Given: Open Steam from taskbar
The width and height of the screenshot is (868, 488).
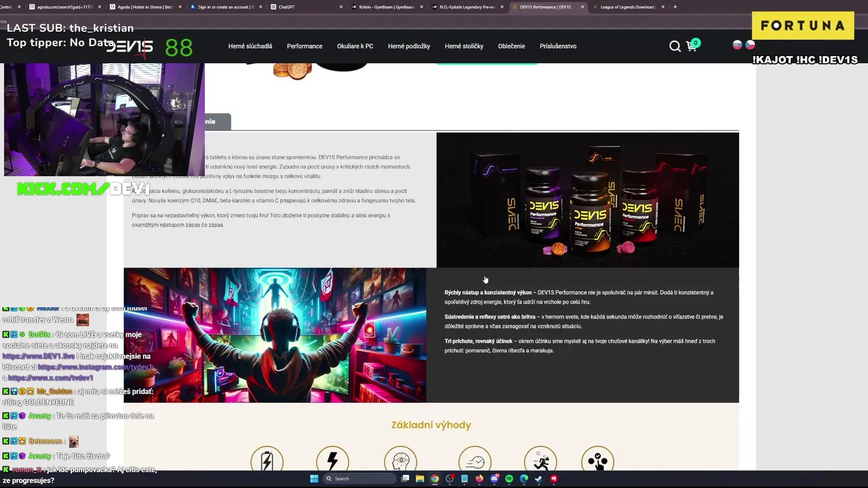Looking at the screenshot, I should [x=539, y=479].
